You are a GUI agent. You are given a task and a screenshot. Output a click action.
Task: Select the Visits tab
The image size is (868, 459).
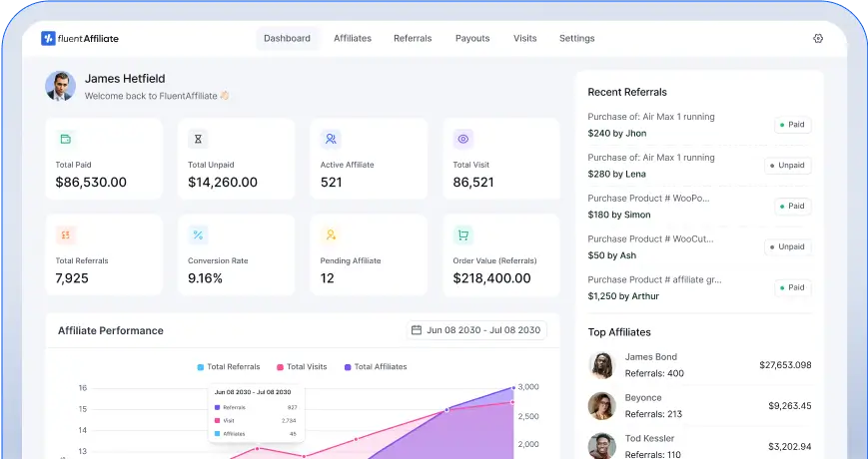click(x=524, y=38)
